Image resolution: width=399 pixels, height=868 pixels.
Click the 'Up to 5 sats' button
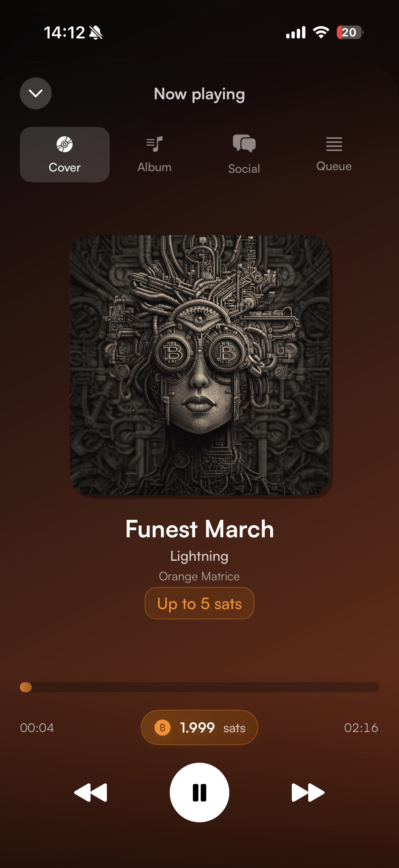199,603
